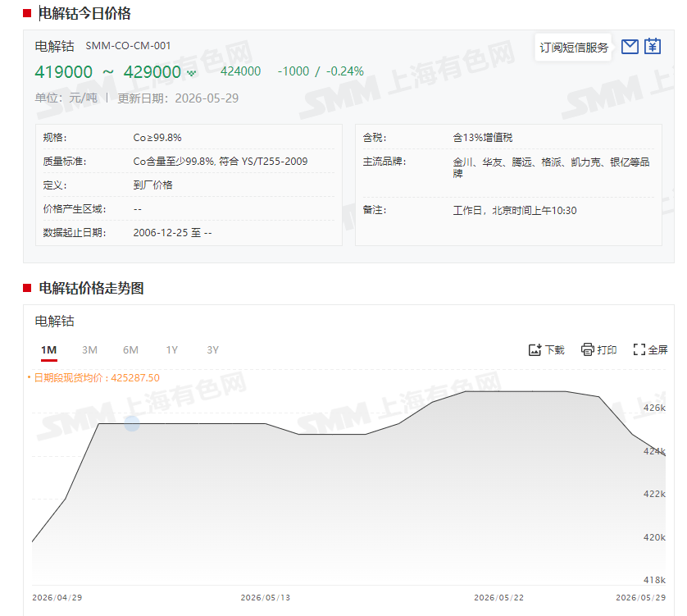Click the red square beside 电解钴价格走势图
The width and height of the screenshot is (687, 616).
[27, 288]
